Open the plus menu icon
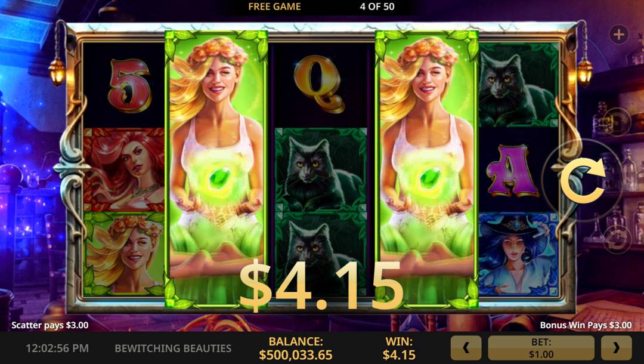The height and width of the screenshot is (364, 644). pyautogui.click(x=618, y=35)
